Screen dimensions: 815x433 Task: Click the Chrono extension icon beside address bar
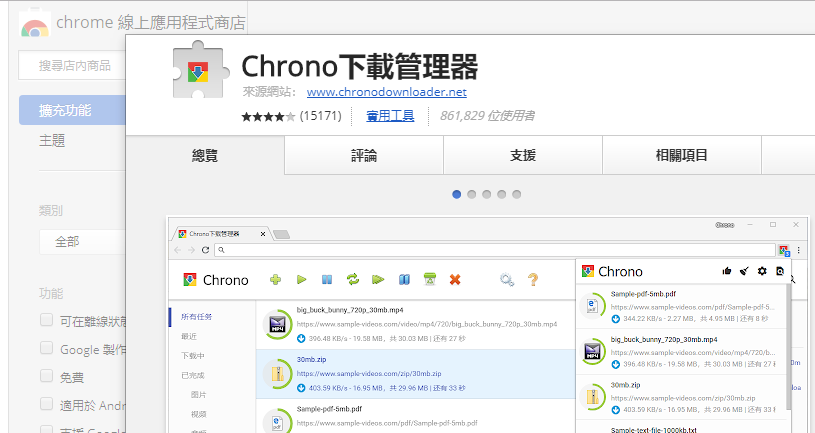coord(784,251)
